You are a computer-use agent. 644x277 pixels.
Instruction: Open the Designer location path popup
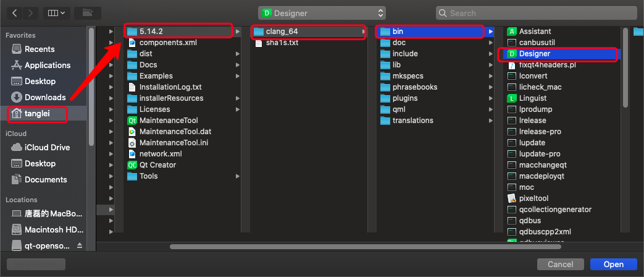click(x=322, y=13)
